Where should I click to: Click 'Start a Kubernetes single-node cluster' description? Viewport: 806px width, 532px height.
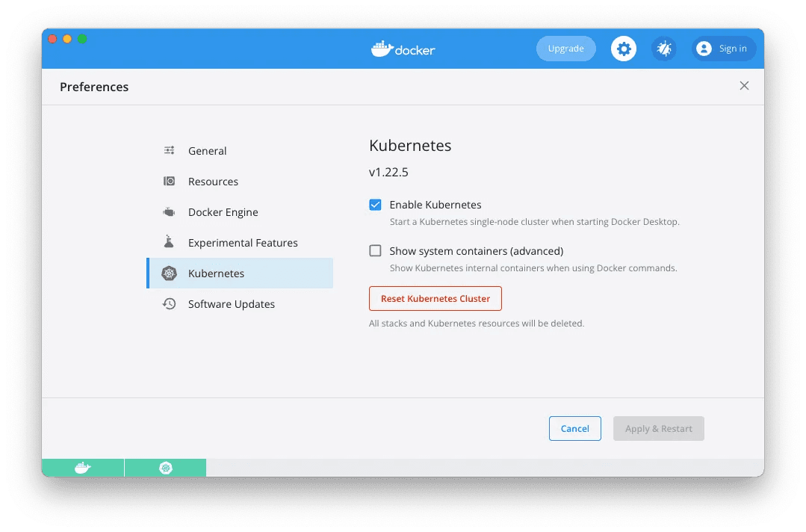pyautogui.click(x=535, y=221)
